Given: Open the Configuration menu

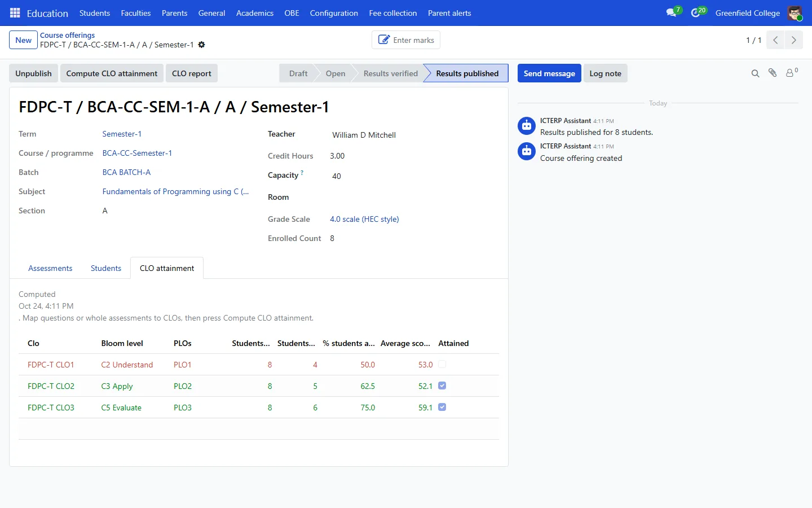Looking at the screenshot, I should [334, 13].
